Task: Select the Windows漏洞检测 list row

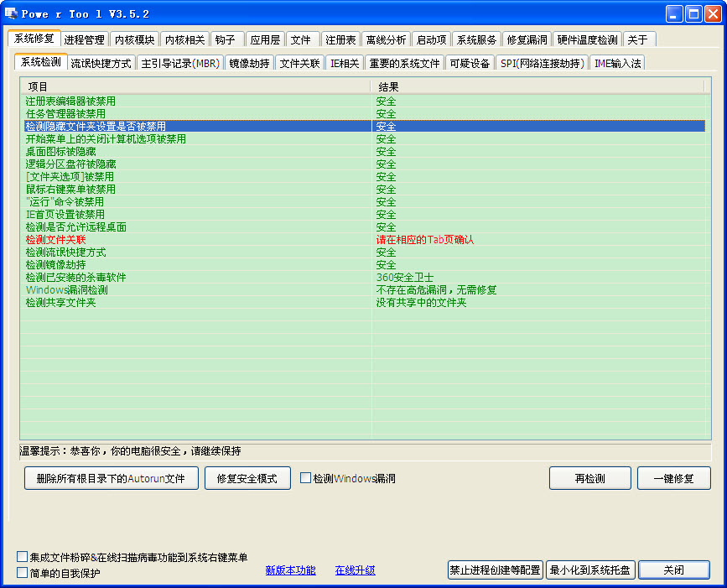Action: click(66, 290)
